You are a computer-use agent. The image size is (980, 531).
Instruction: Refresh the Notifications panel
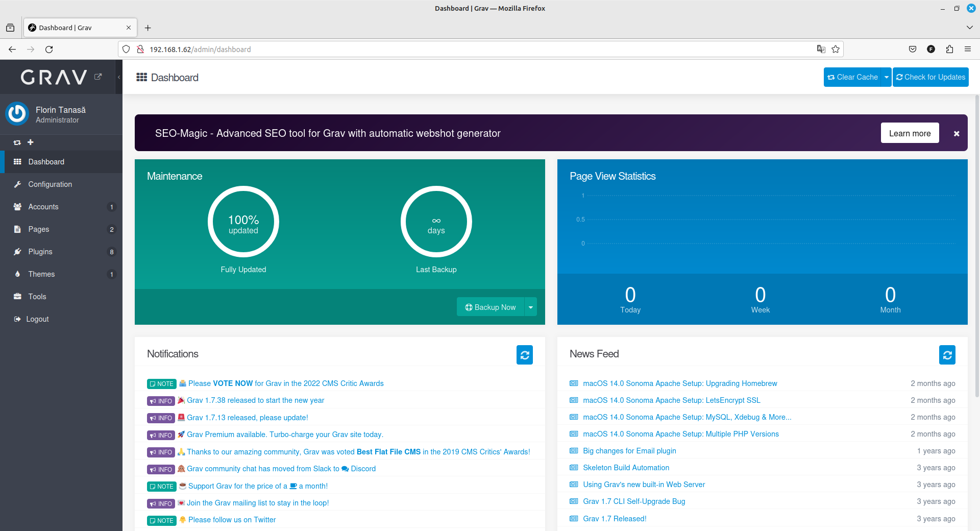point(525,355)
